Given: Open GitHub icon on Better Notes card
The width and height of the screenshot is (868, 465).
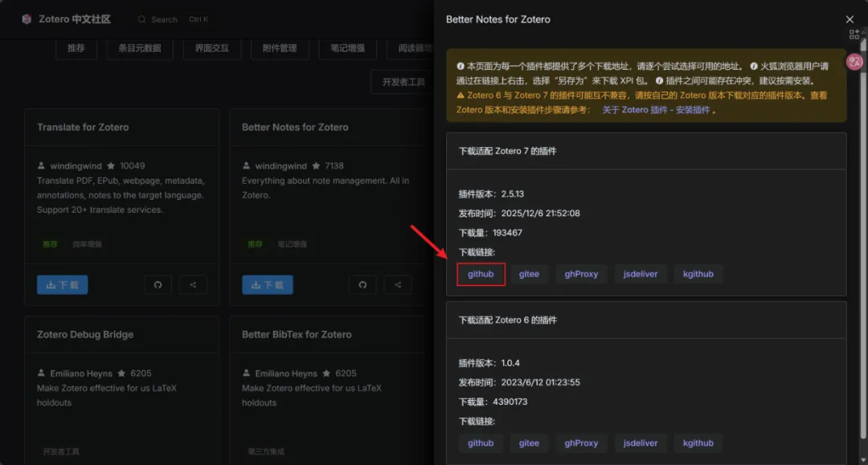Looking at the screenshot, I should [x=362, y=285].
